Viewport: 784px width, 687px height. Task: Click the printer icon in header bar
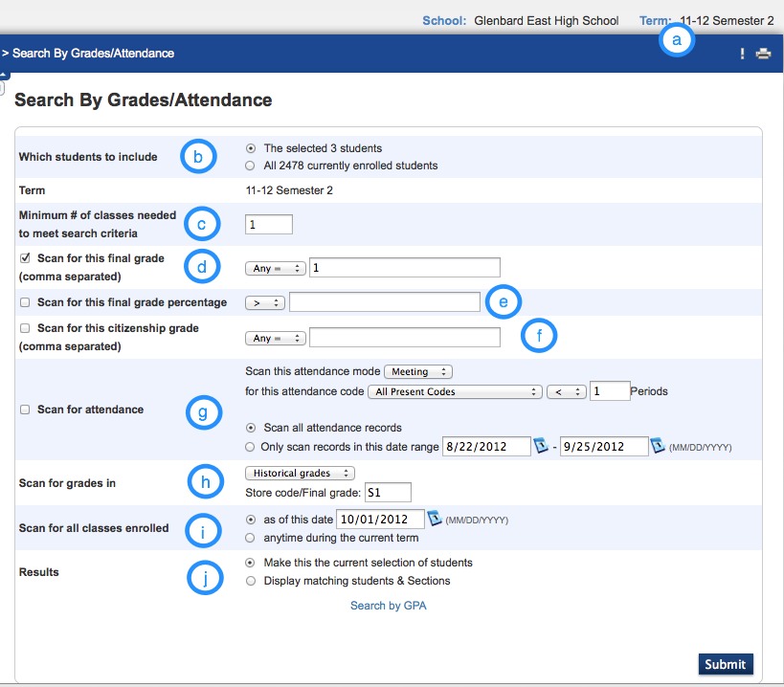point(763,55)
